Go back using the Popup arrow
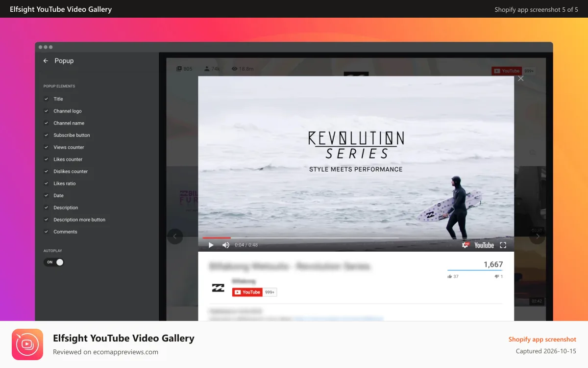The image size is (588, 368). click(46, 61)
